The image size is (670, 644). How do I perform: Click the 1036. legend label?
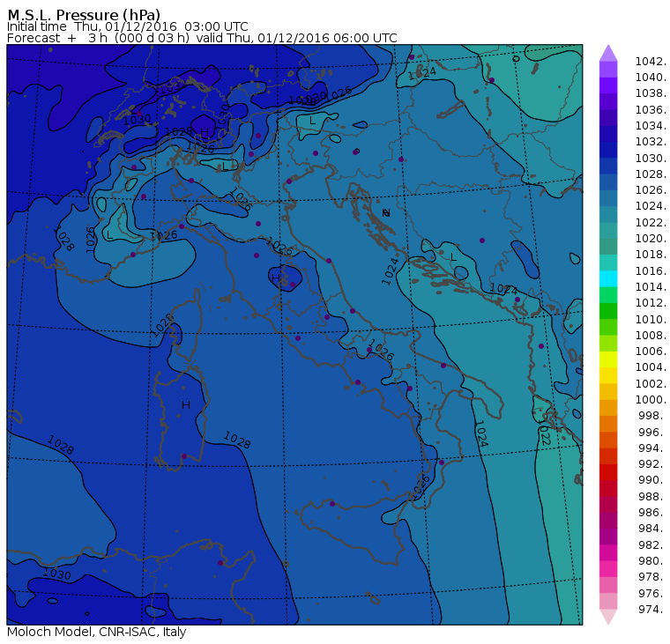click(651, 110)
